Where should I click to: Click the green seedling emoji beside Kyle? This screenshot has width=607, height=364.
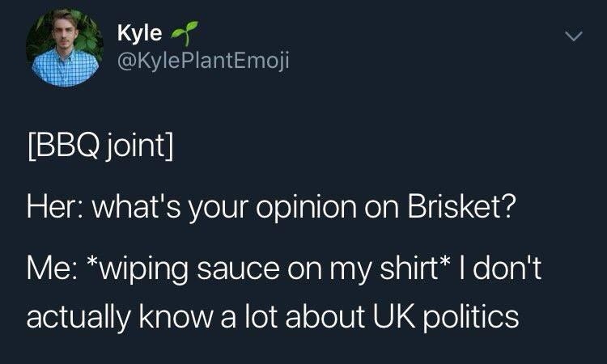coord(185,33)
